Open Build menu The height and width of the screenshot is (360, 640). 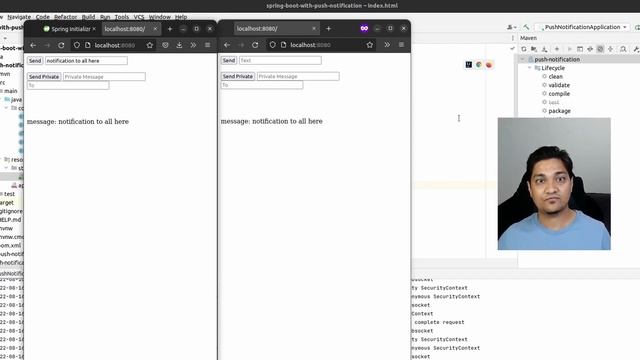pyautogui.click(x=88, y=17)
